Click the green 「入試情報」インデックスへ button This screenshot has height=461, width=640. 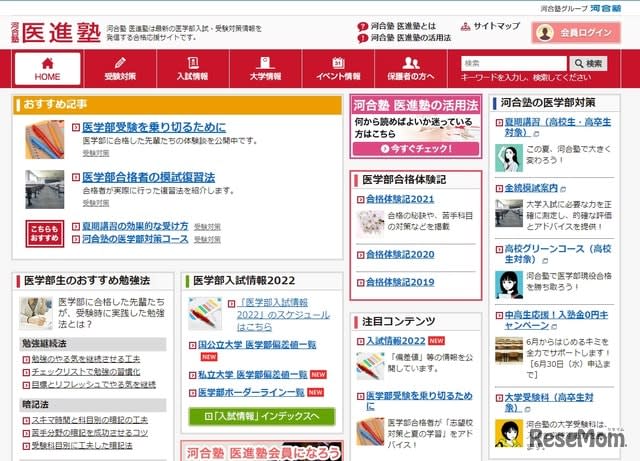coord(262,416)
